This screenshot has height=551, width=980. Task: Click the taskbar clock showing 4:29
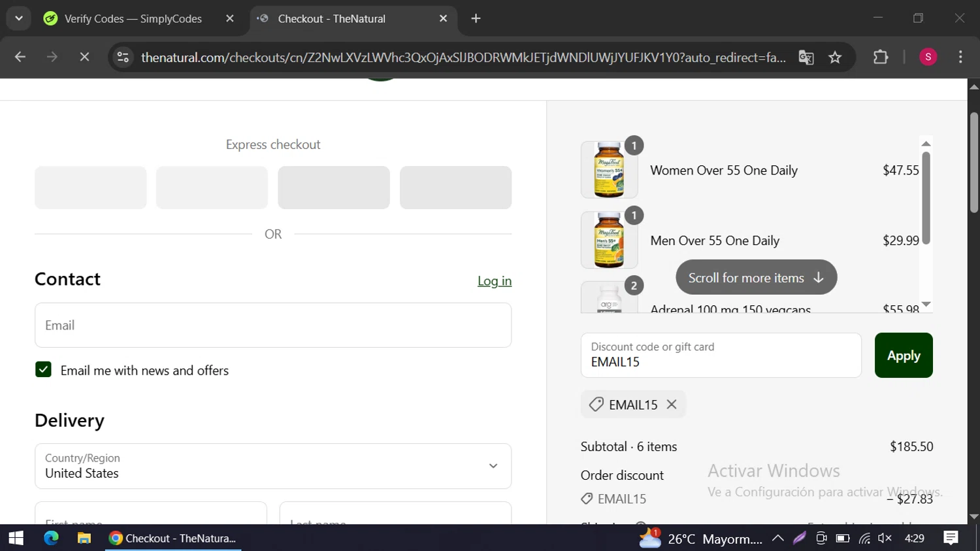point(915,539)
